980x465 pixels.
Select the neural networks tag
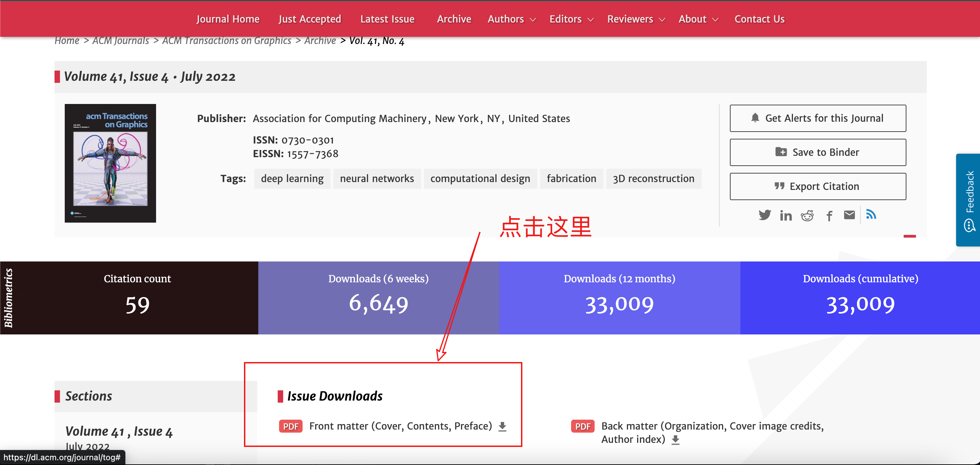(x=377, y=179)
